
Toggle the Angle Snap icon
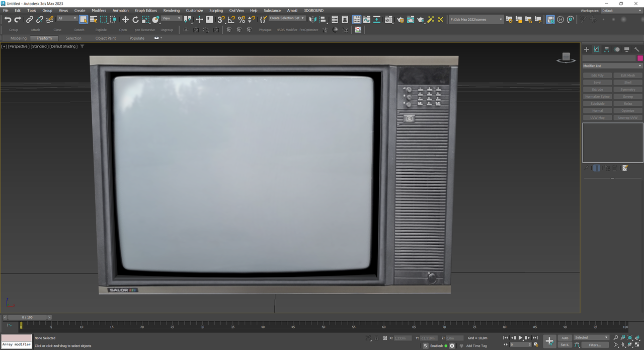coord(231,20)
